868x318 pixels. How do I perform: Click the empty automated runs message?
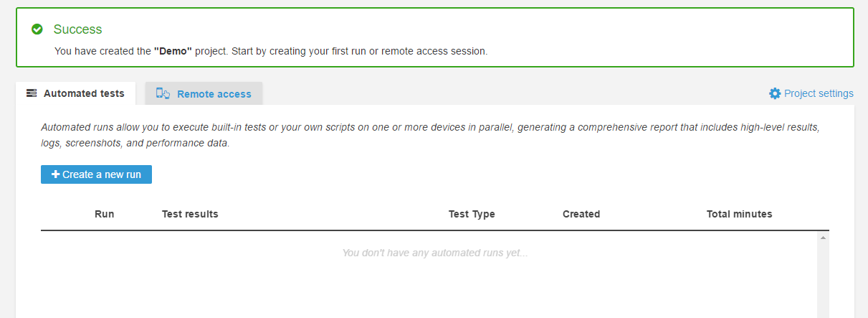pos(434,253)
